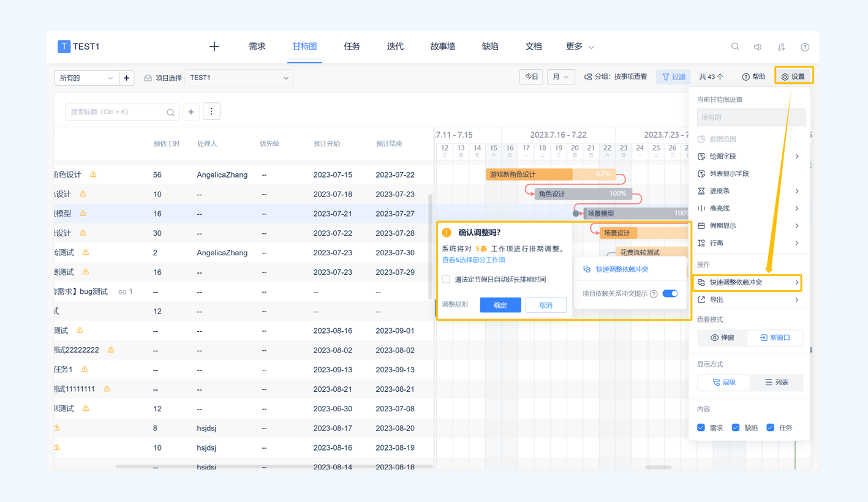The height and width of the screenshot is (502, 868).
Task: Click the link icon on bug测试 row
Action: 122,292
